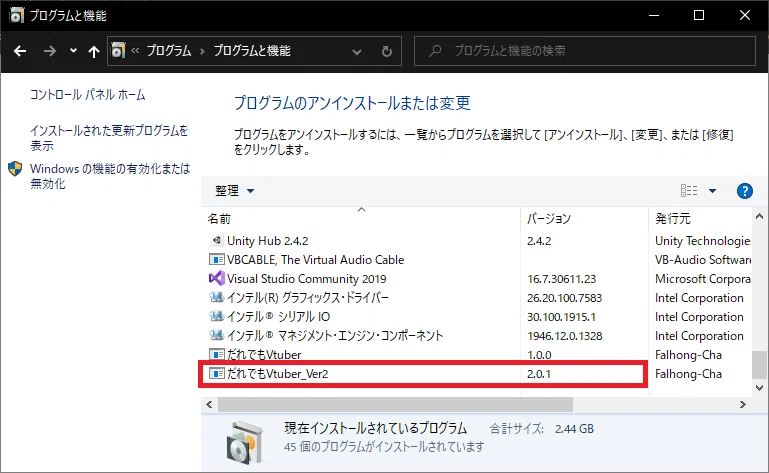Click the インテル(R) グラフィックス・ドライバー icon
Image resolution: width=769 pixels, height=473 pixels.
(216, 297)
